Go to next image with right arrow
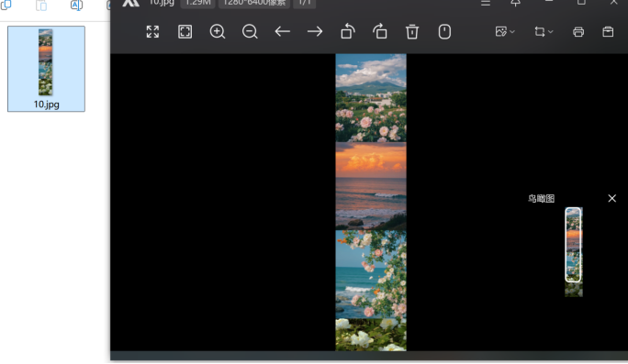Viewport: 628px width, 364px height. [315, 31]
